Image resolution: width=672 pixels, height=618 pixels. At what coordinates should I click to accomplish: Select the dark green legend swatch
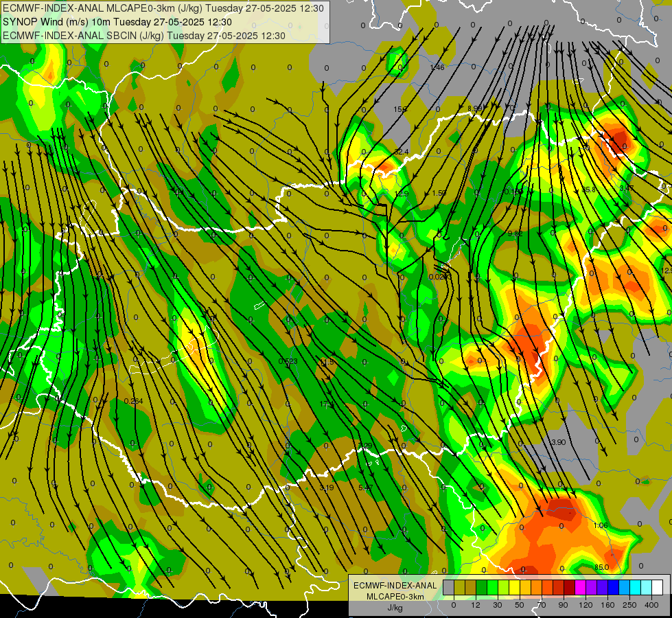482,587
